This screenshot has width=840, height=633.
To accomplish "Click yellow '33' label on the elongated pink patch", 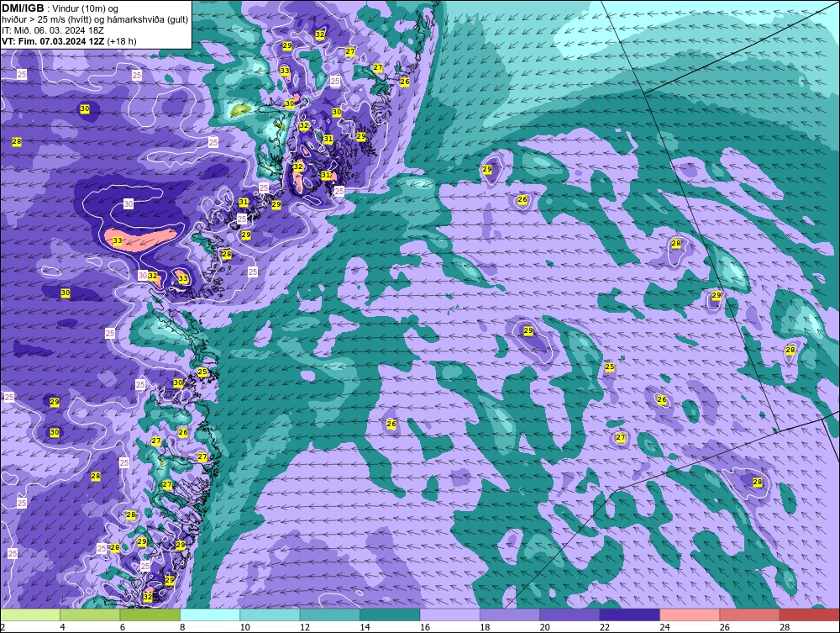I will (118, 241).
